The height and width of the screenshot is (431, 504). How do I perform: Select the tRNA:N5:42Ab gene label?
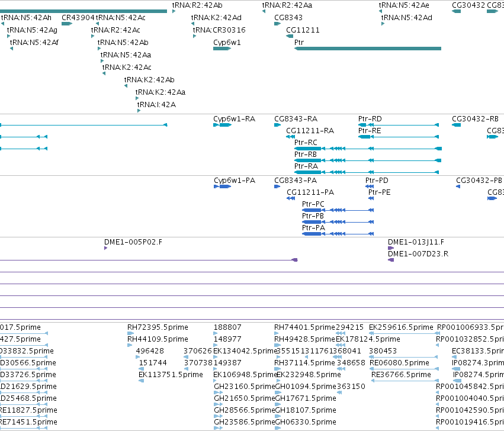123,43
